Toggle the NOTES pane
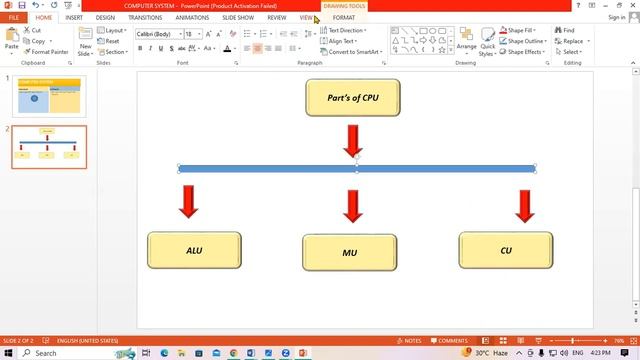 pos(409,341)
